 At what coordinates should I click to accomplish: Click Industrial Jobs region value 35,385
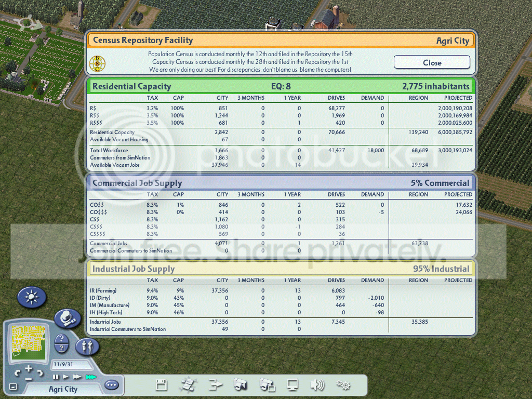point(420,322)
